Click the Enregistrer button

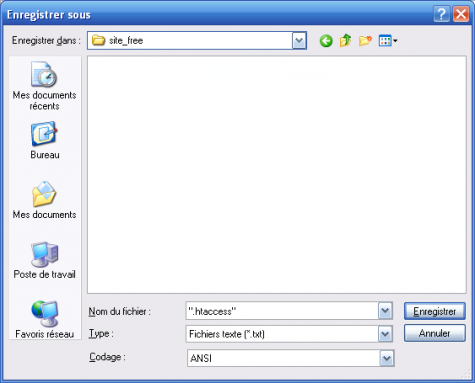click(x=435, y=311)
